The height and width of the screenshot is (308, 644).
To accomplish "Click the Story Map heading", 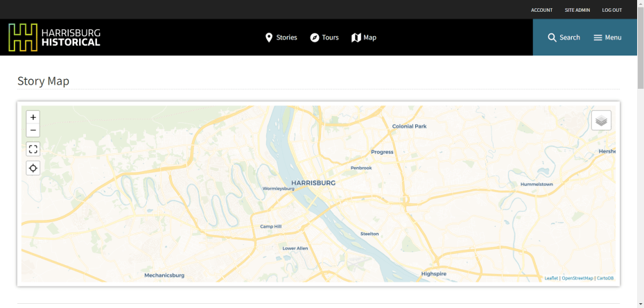I will tap(43, 81).
